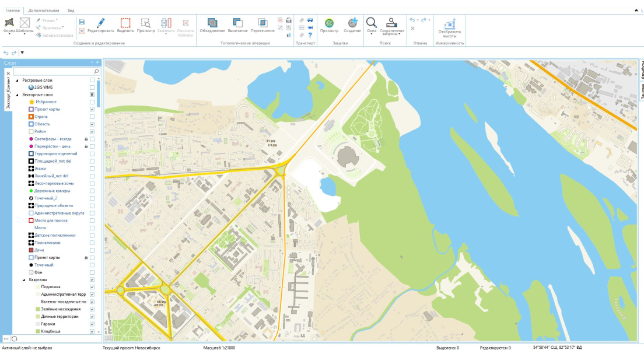This screenshot has height=364, width=644.
Task: Open the quick access toolbar customize arrow
Action: coord(22,52)
